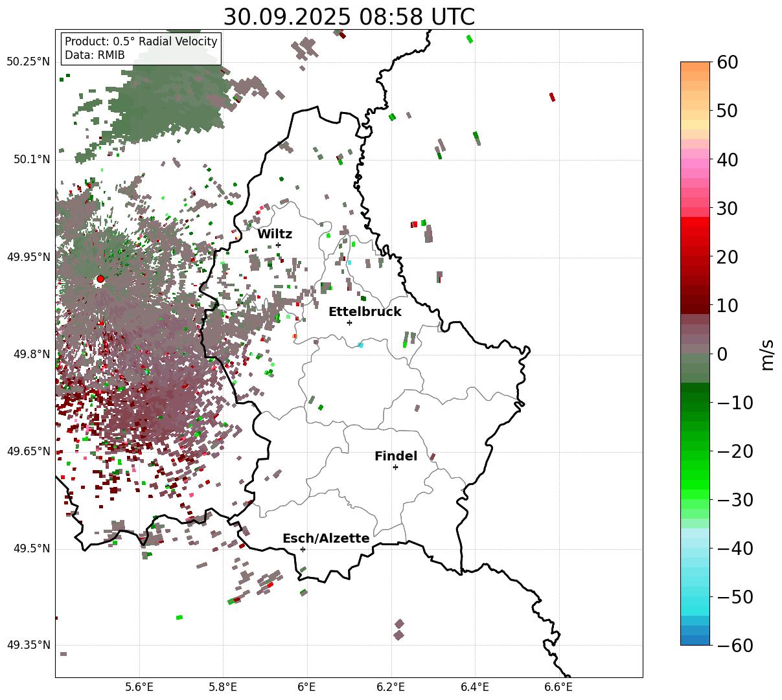
Task: Click the colorbar tick label −60
Action: click(735, 645)
